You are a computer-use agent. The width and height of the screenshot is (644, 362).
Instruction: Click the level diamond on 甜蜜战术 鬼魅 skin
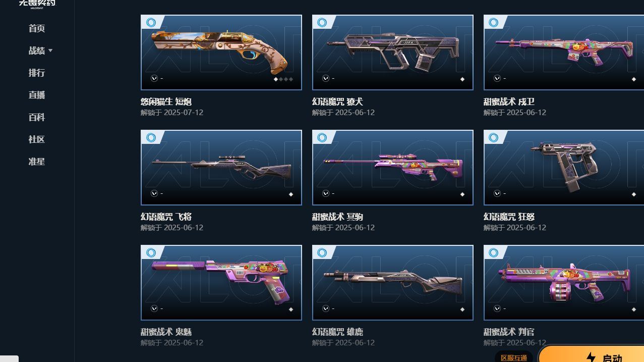290,309
